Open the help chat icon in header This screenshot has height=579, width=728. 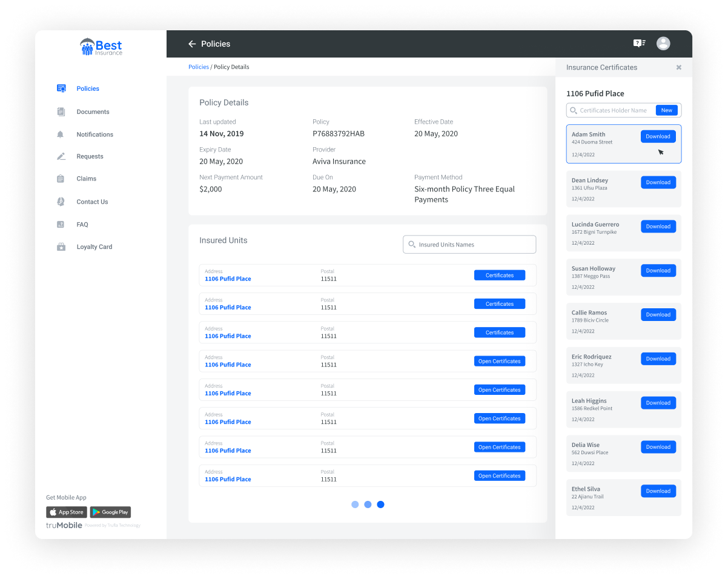point(639,43)
